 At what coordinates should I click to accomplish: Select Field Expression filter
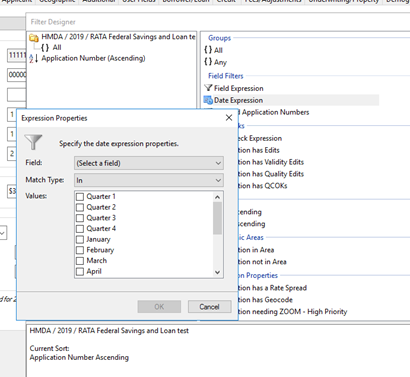[x=239, y=88]
